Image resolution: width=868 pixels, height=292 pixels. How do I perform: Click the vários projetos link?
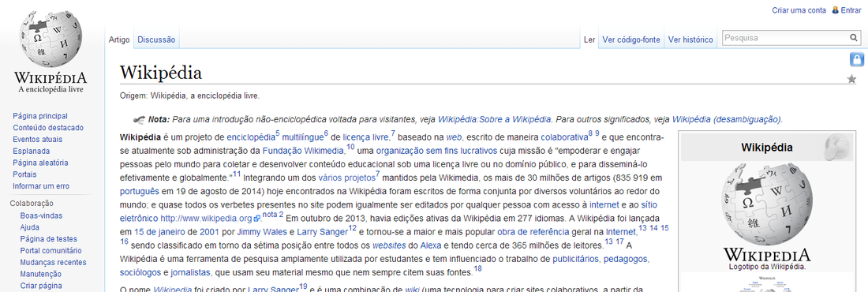pos(346,178)
